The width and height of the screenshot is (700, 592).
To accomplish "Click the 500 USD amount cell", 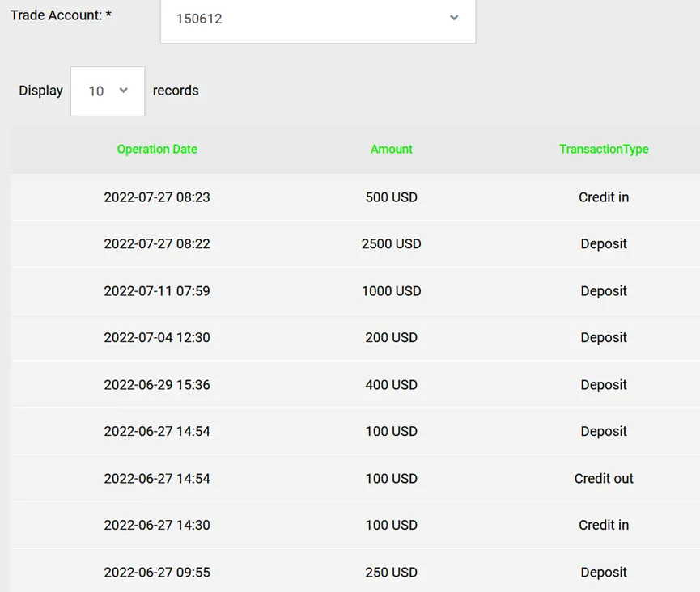I will coord(392,197).
